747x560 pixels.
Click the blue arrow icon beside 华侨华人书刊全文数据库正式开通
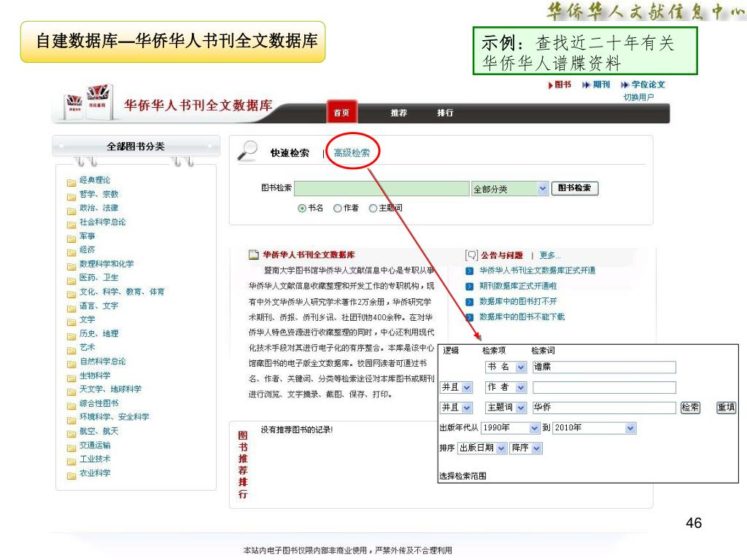pyautogui.click(x=470, y=271)
